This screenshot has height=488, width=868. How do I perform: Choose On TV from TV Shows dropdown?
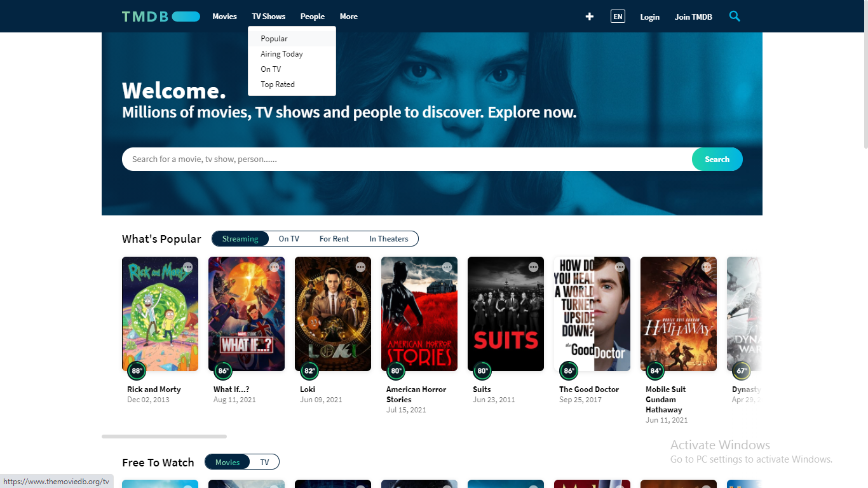[x=292, y=69]
